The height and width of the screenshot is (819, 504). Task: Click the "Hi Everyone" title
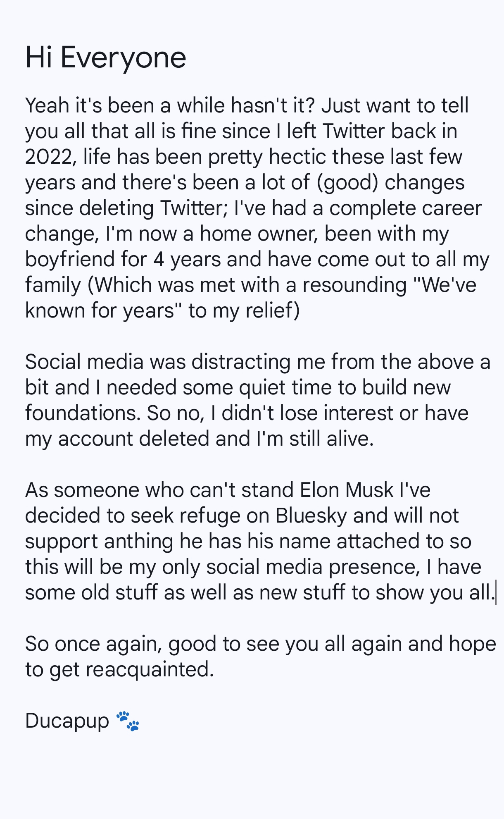coord(105,57)
